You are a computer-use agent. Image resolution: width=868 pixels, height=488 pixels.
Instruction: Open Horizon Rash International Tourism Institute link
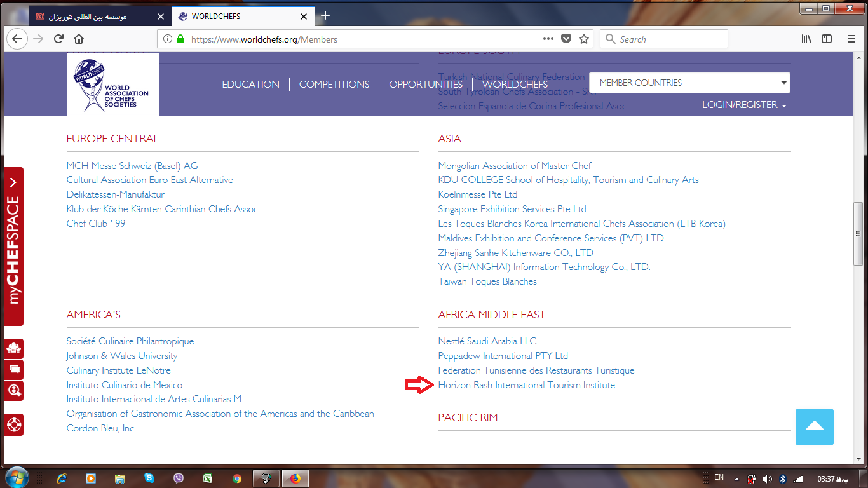coord(526,385)
